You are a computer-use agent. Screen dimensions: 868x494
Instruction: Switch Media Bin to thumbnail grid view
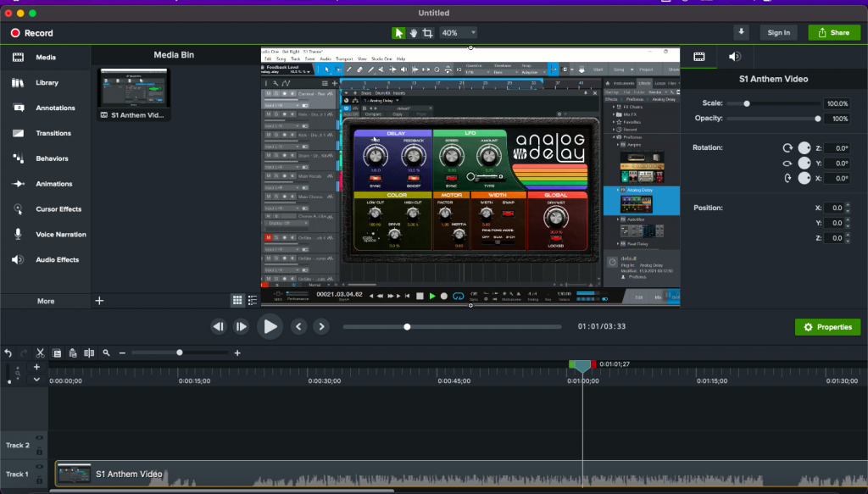pyautogui.click(x=237, y=300)
